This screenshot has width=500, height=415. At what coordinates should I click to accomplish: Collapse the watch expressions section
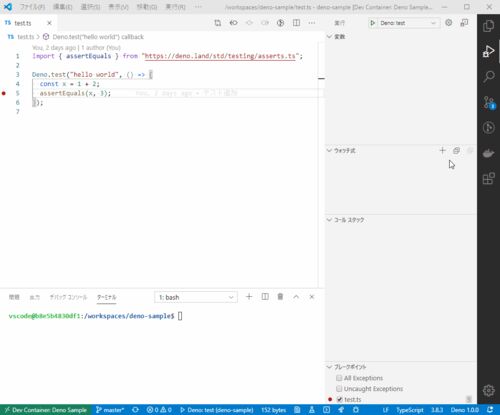click(x=340, y=151)
